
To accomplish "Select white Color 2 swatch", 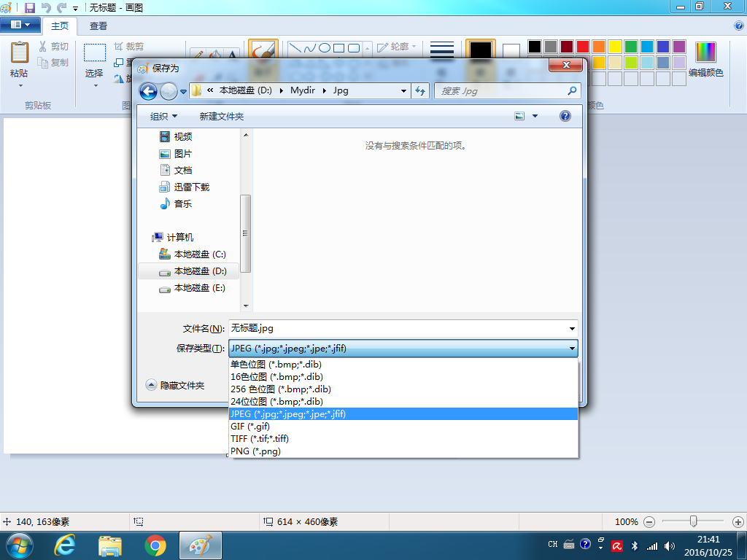I will click(x=511, y=50).
